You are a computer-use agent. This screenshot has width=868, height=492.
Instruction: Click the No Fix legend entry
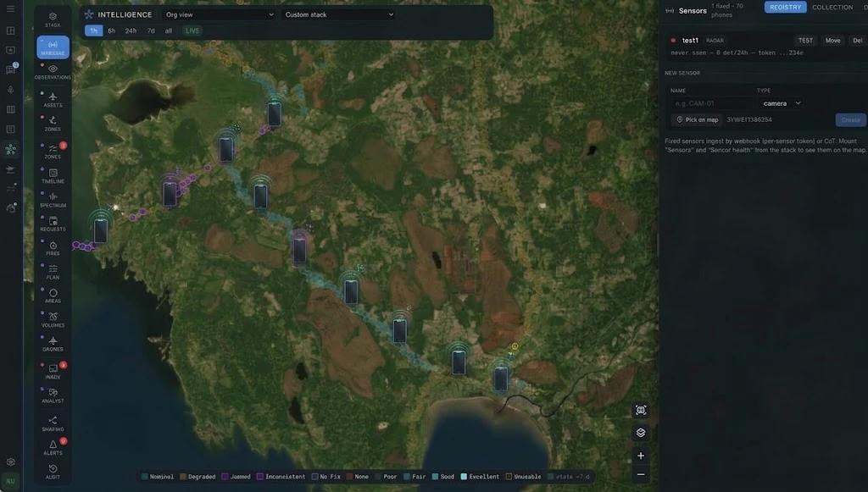326,477
